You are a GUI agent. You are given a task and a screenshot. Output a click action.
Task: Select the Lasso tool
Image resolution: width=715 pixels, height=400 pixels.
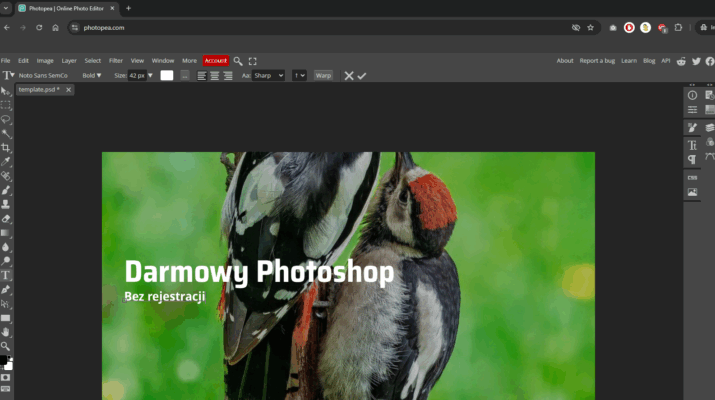coord(5,119)
